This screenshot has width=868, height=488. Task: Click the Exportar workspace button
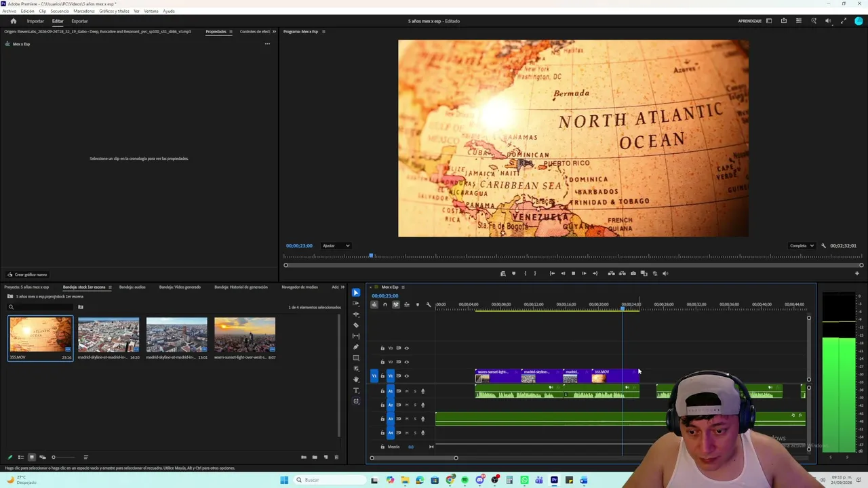coord(79,21)
